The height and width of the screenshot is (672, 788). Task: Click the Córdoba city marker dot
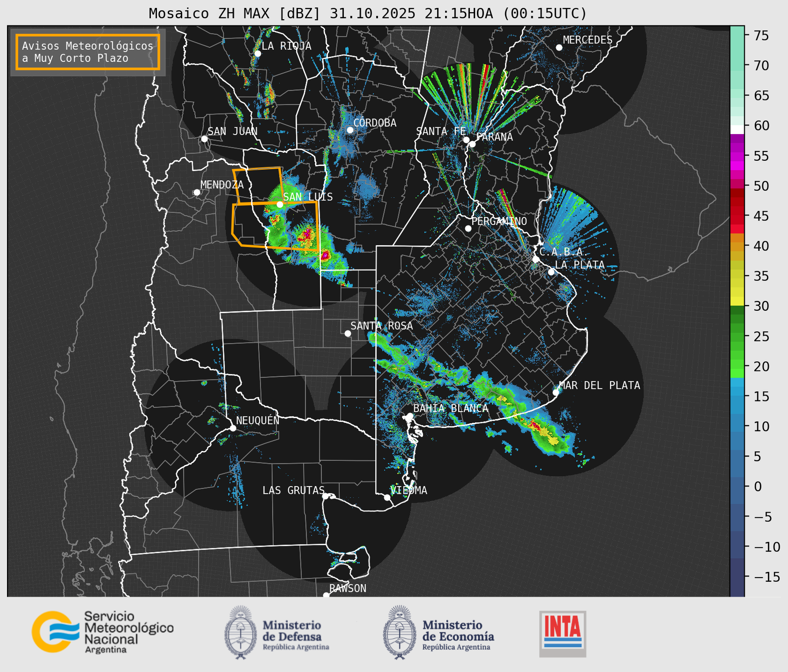pyautogui.click(x=350, y=130)
